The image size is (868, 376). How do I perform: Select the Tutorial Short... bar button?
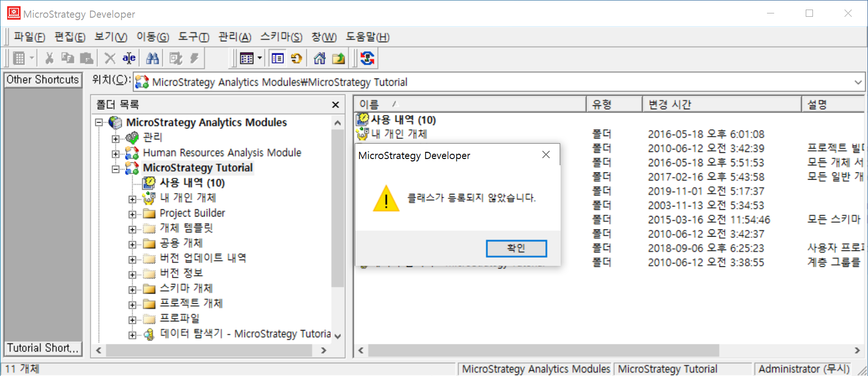coord(43,348)
